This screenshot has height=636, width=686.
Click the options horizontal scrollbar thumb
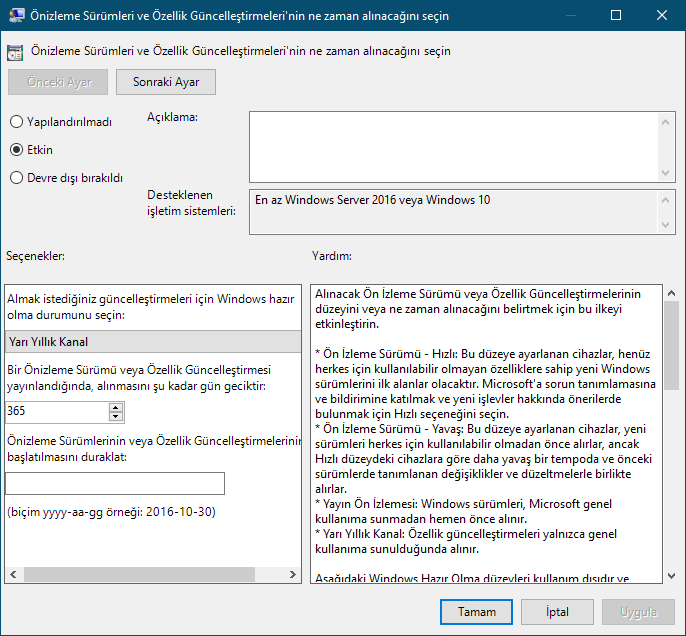tap(139, 574)
